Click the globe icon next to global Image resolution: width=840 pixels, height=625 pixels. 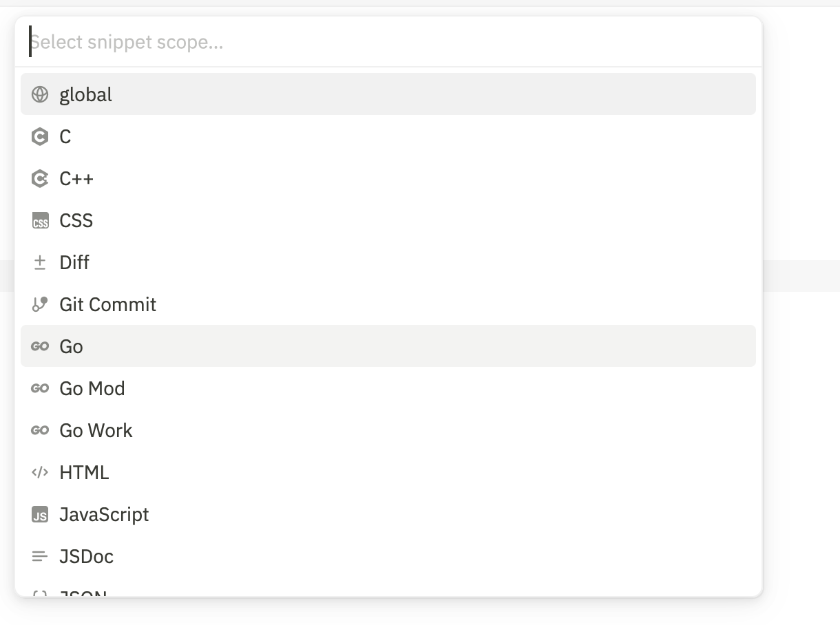pyautogui.click(x=40, y=94)
